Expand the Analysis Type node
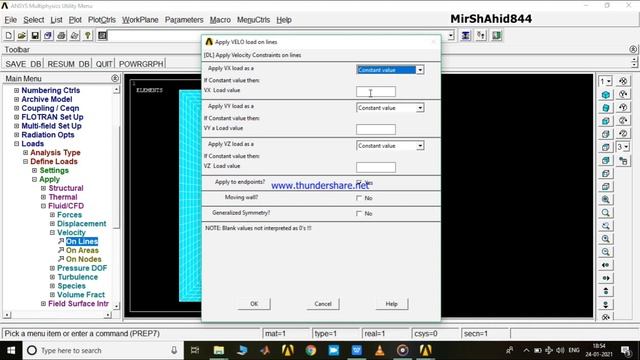640x360 pixels. [25, 153]
